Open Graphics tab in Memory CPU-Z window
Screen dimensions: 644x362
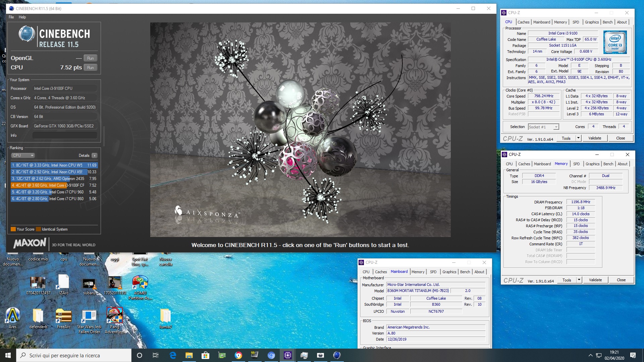(592, 164)
